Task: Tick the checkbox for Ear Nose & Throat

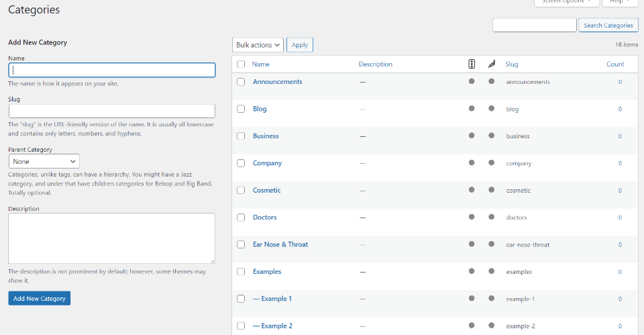Action: (x=241, y=244)
